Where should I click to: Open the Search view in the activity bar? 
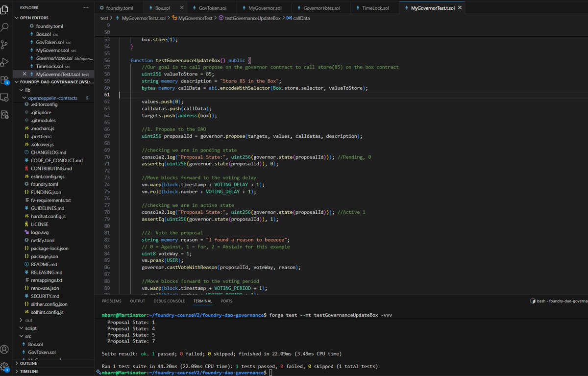click(5, 26)
